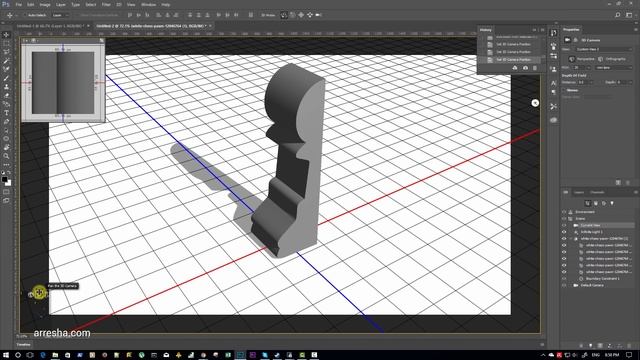This screenshot has height=360, width=640.
Task: Open the search icon in options bar
Action: tap(618, 15)
